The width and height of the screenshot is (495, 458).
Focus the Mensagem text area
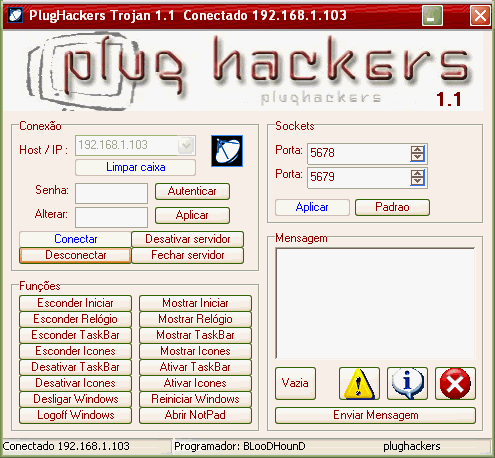pyautogui.click(x=375, y=303)
